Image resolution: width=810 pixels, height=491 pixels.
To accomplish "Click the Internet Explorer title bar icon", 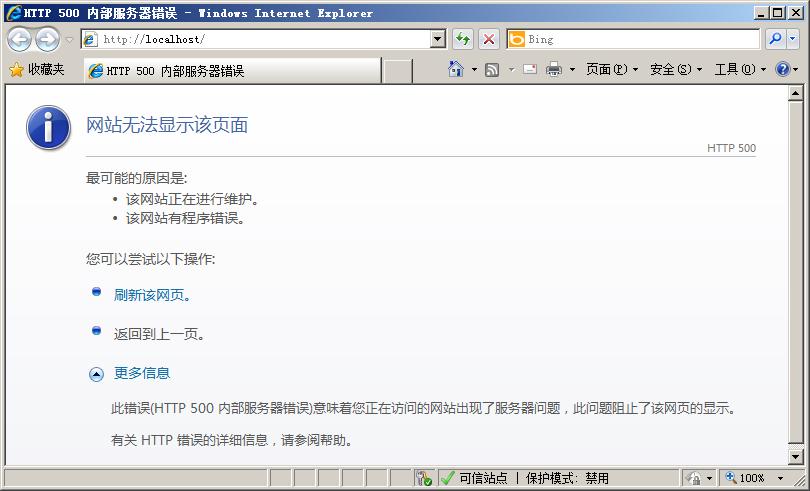I will (x=13, y=12).
